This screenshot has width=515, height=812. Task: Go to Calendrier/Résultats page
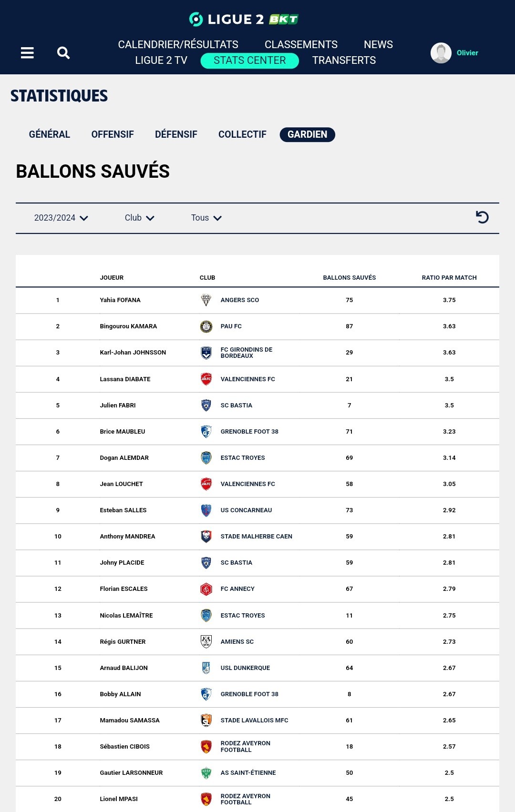point(178,44)
